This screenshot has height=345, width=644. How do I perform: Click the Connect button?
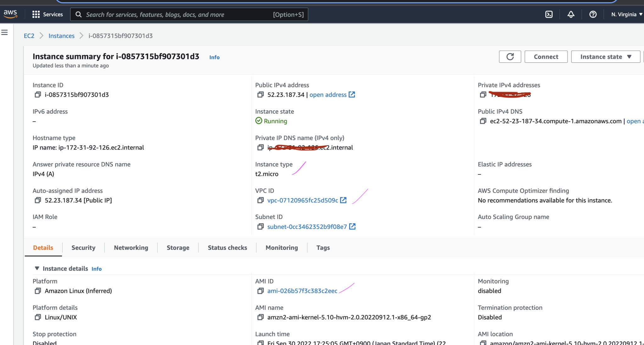pos(546,57)
